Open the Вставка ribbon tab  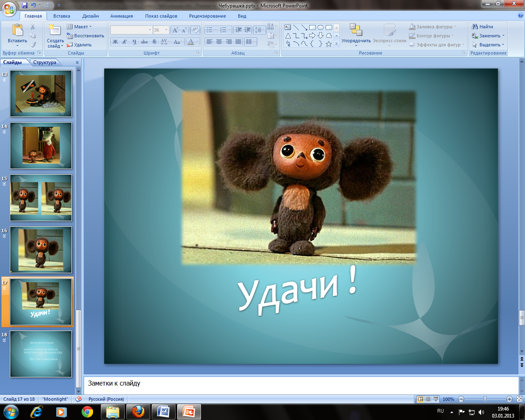point(62,16)
